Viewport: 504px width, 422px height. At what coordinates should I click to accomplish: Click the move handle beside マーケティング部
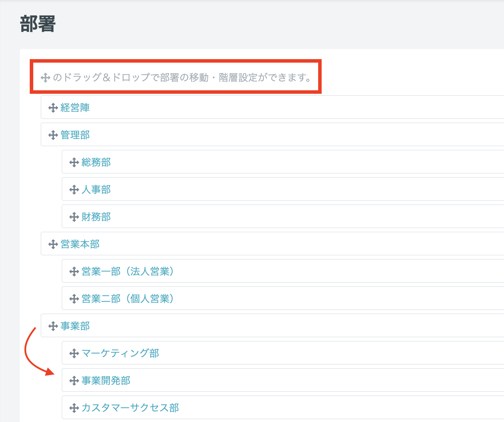(x=74, y=353)
